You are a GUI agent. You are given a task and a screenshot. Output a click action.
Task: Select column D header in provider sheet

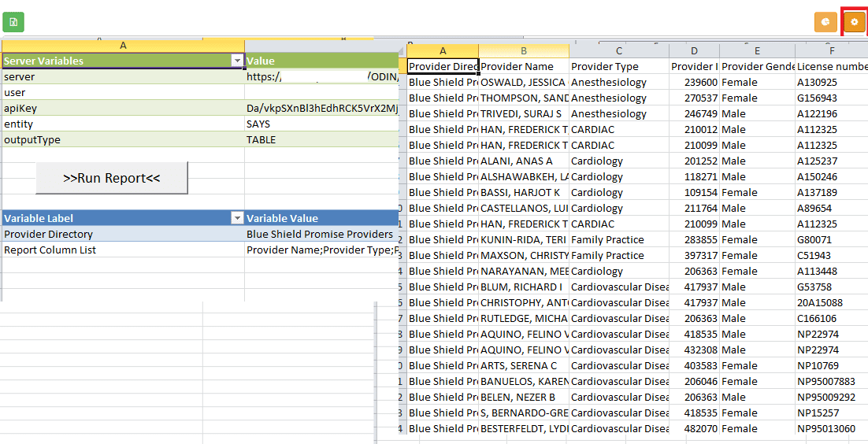tap(694, 51)
